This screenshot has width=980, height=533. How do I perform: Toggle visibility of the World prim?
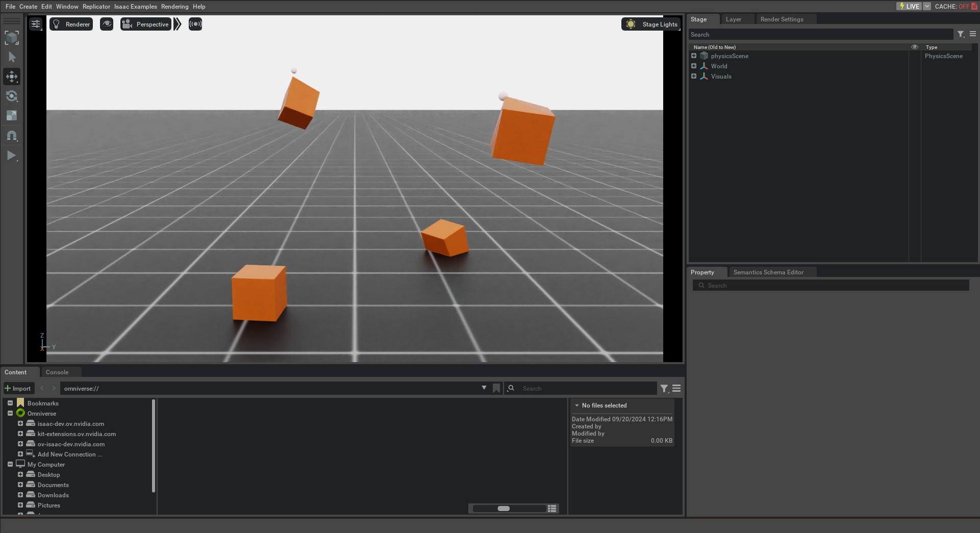click(914, 66)
